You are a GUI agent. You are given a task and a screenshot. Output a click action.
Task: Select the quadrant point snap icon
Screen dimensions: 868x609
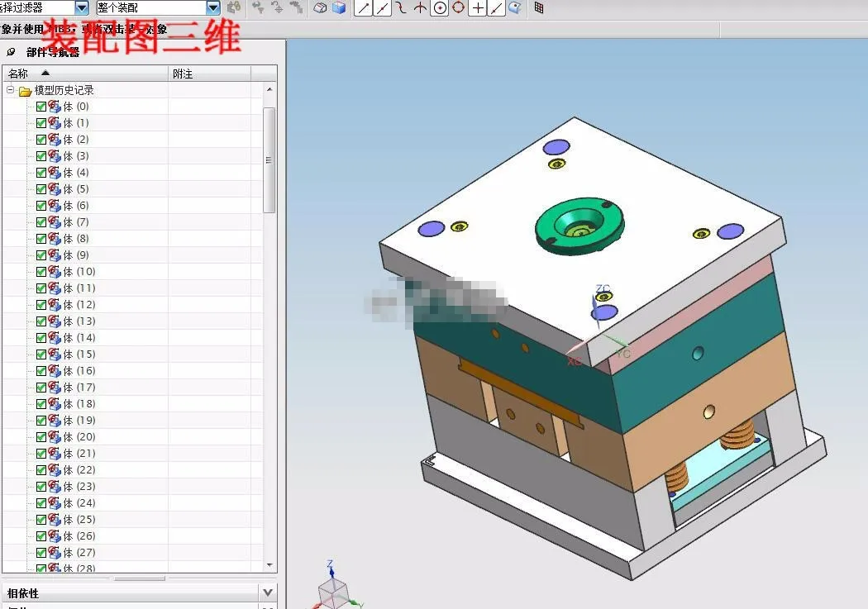point(459,8)
